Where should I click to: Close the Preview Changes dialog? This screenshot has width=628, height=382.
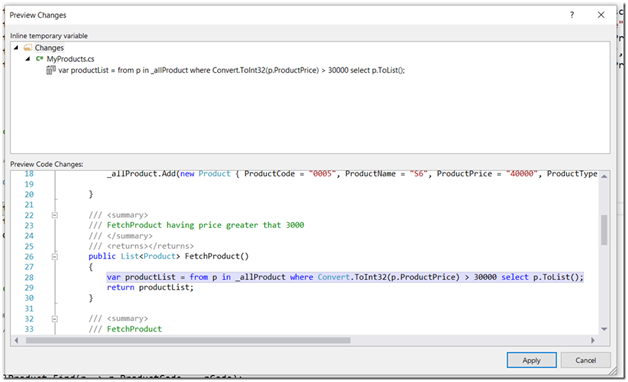tap(601, 15)
